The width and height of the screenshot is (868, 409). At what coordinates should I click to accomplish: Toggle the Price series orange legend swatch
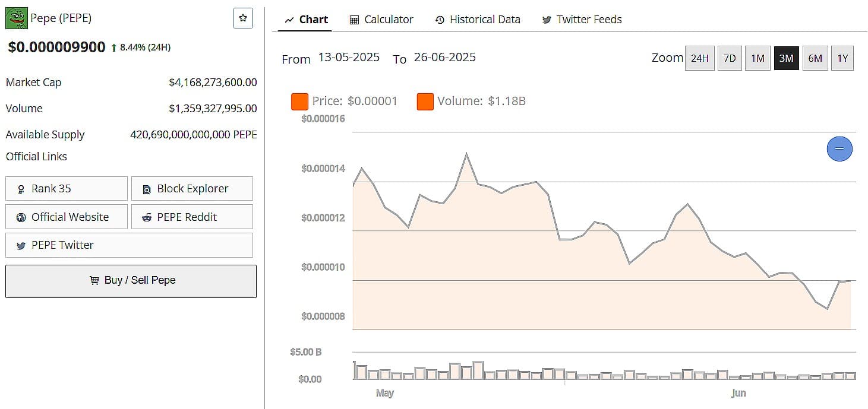299,102
